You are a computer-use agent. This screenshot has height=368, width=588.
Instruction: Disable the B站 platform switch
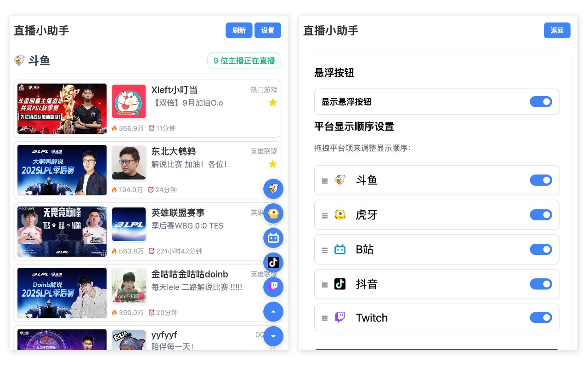[541, 249]
